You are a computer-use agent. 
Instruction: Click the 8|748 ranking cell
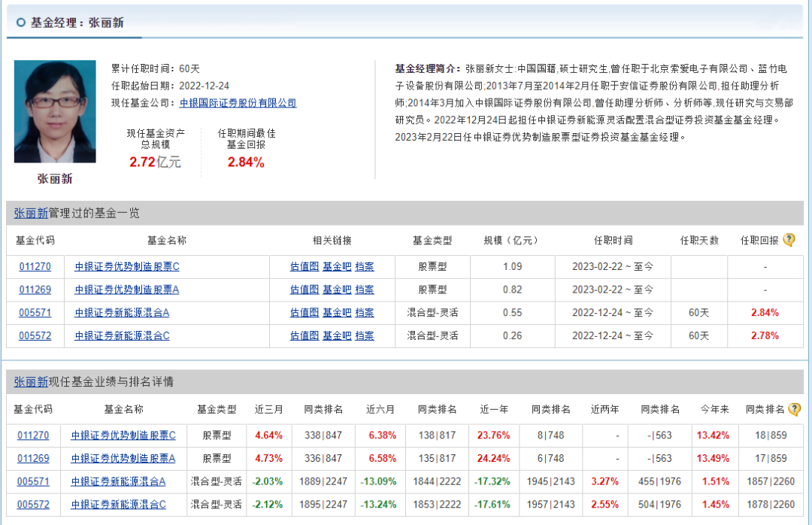coord(550,435)
